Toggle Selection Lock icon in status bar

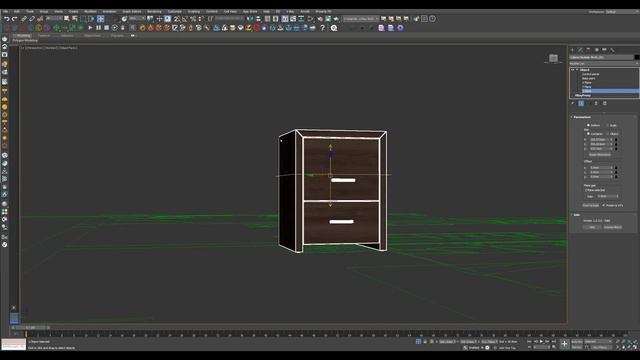[425, 341]
